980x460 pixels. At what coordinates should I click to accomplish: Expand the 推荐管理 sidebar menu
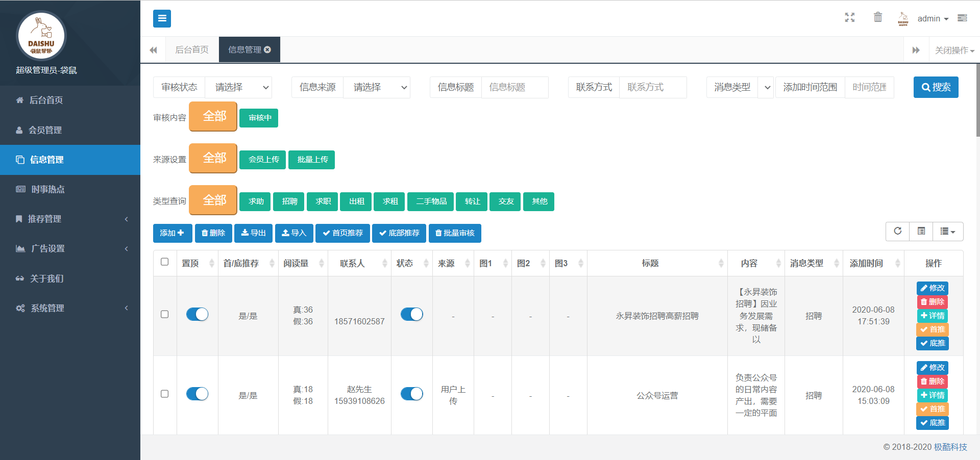(70, 219)
